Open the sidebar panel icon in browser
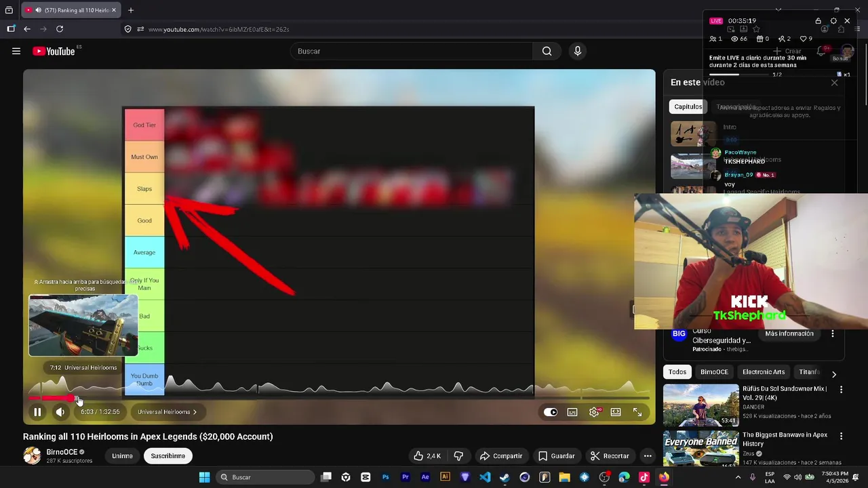 (11, 29)
